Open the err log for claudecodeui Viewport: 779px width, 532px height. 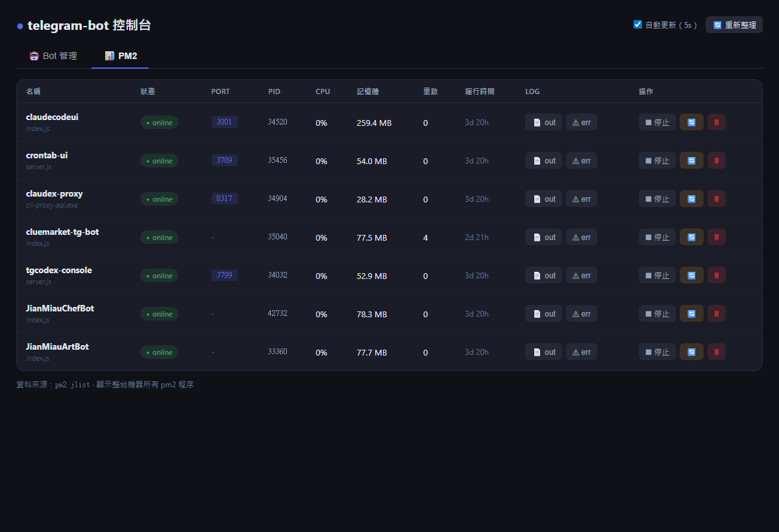coord(582,122)
